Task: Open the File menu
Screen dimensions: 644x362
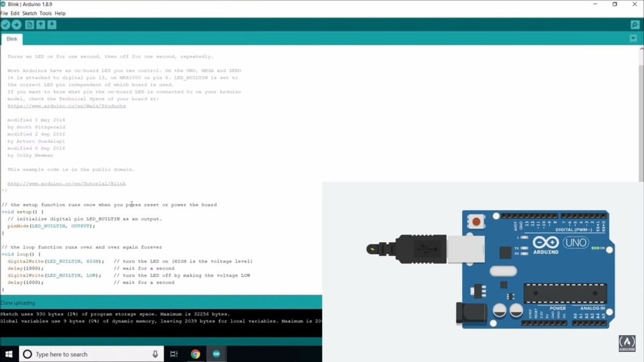Action: click(4, 13)
